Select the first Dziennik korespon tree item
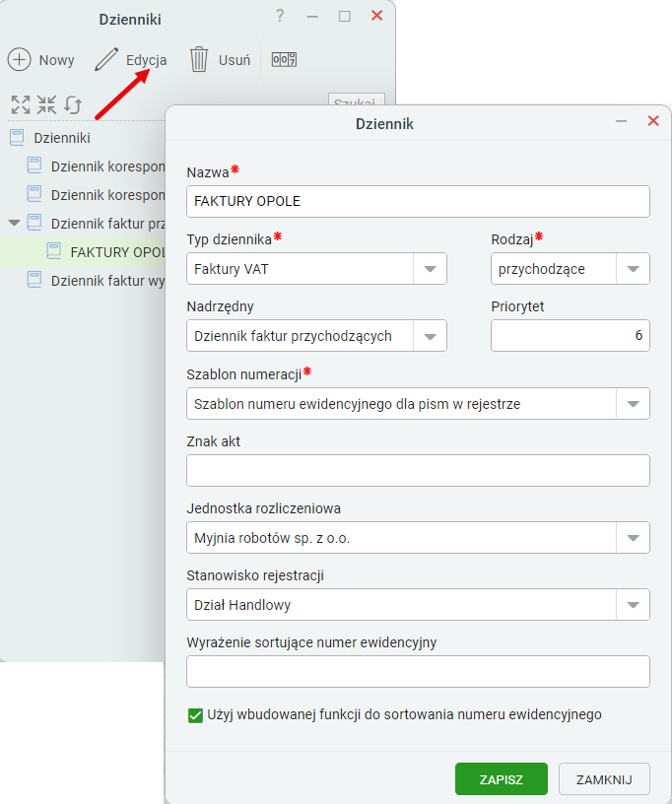 pos(107,167)
